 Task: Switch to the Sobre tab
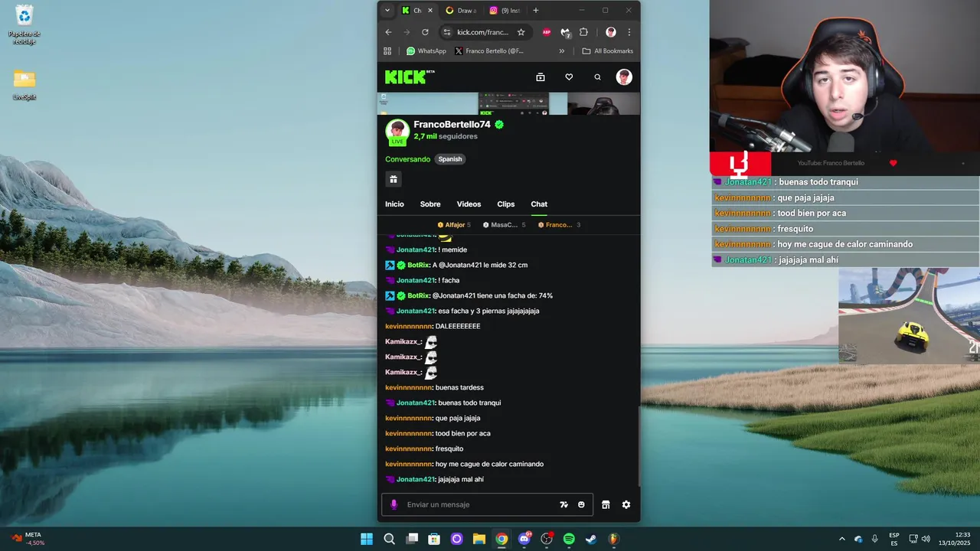[x=430, y=204]
